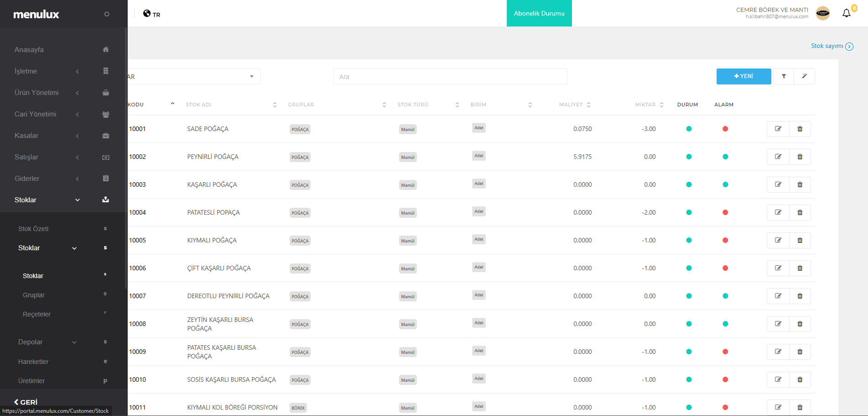Click KIYMALI POĞAÇA red alarm dot
This screenshot has width=868, height=416.
click(x=725, y=240)
